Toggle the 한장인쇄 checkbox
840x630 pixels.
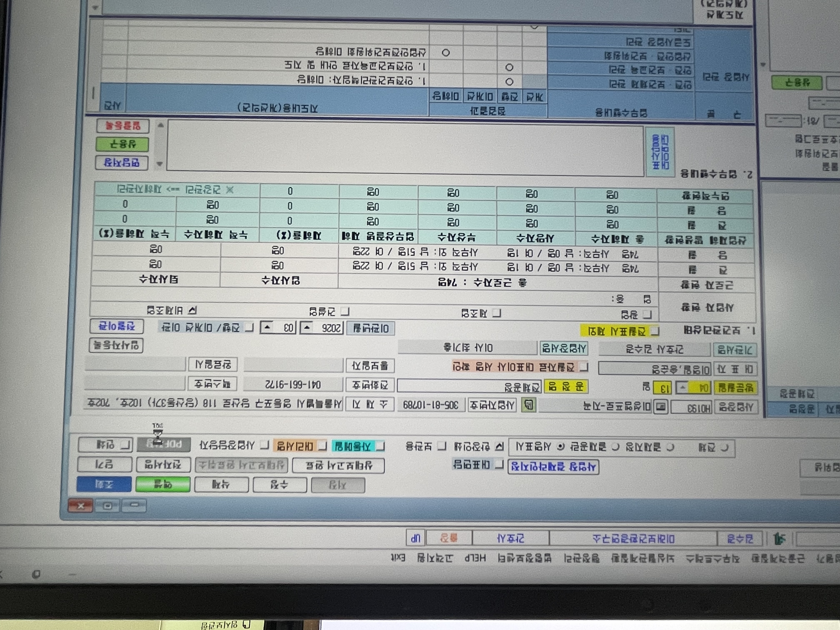point(500,446)
